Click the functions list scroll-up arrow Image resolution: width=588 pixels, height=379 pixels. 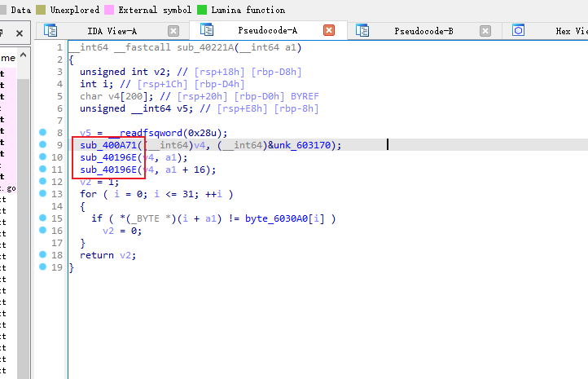point(24,55)
